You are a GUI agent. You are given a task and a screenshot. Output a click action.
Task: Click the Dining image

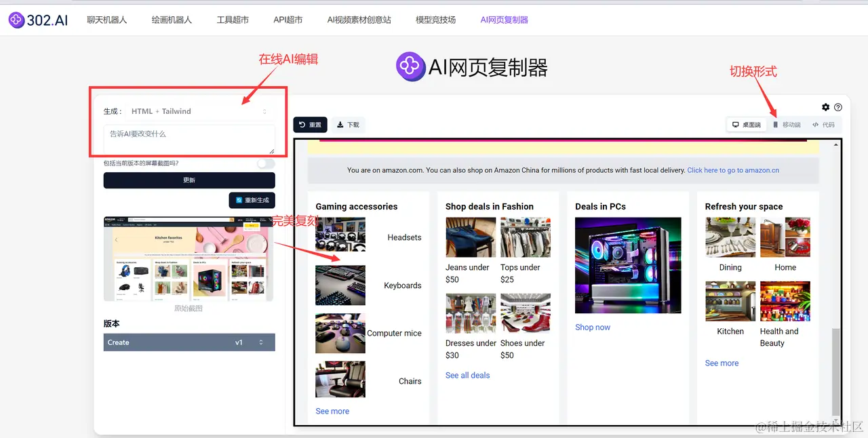pos(730,237)
